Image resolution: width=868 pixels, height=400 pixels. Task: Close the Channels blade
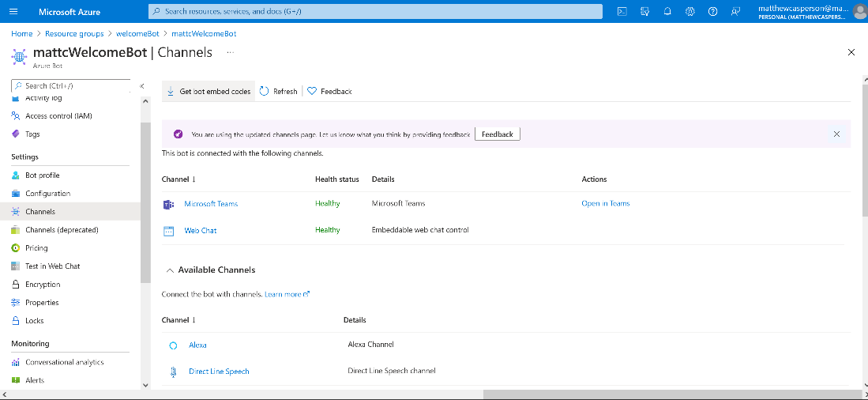[x=851, y=52]
